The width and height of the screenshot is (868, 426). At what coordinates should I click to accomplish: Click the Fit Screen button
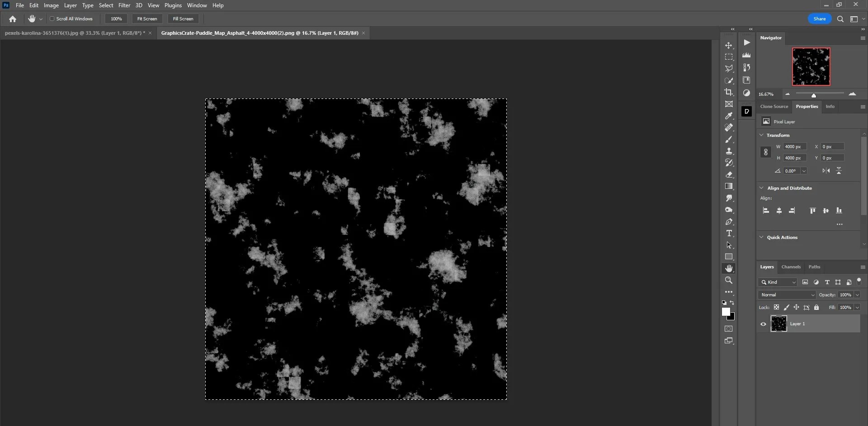coord(147,19)
